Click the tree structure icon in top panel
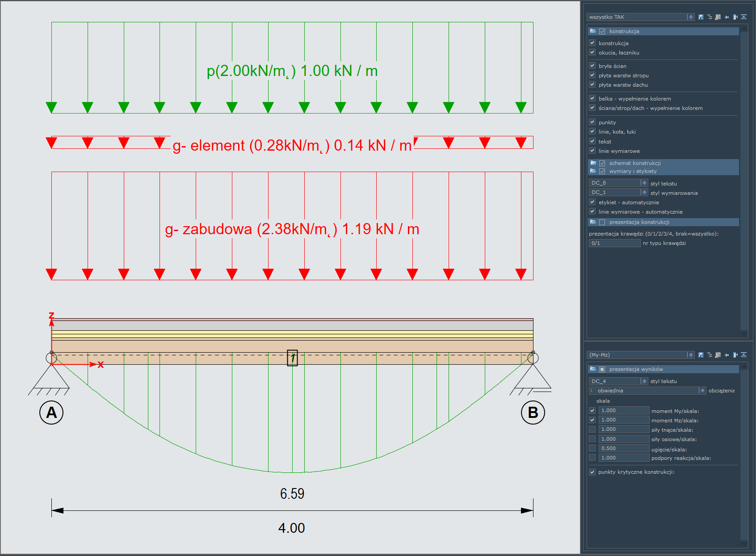 click(710, 17)
